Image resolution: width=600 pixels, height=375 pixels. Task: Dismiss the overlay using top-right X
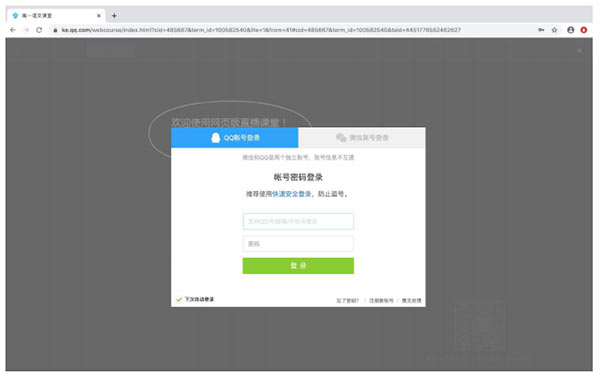tap(580, 51)
